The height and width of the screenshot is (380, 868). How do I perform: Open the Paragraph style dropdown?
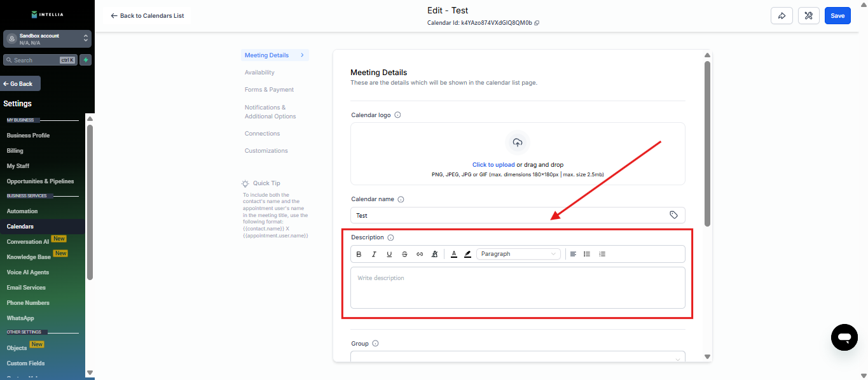click(518, 254)
